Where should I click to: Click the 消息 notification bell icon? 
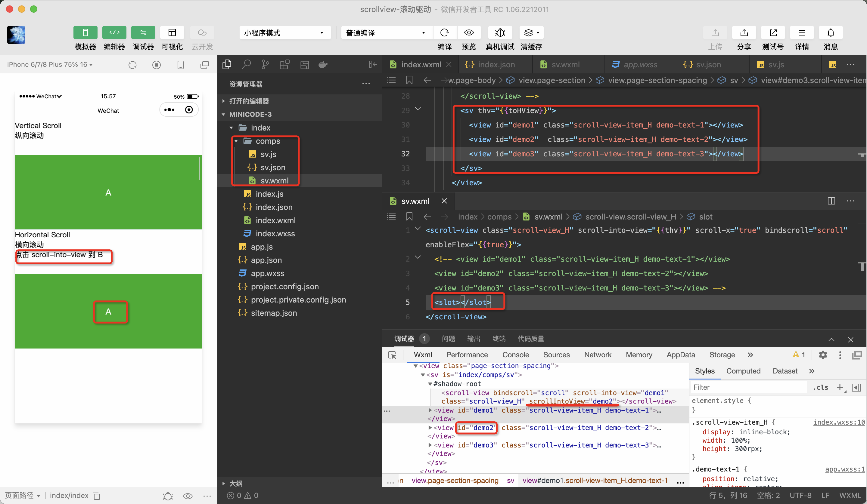[830, 33]
